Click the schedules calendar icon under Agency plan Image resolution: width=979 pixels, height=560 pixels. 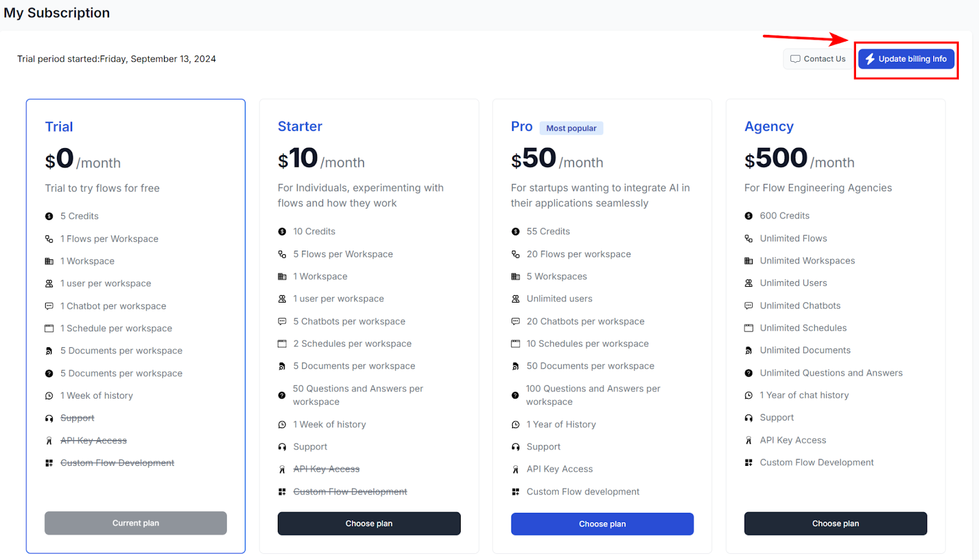[749, 328]
